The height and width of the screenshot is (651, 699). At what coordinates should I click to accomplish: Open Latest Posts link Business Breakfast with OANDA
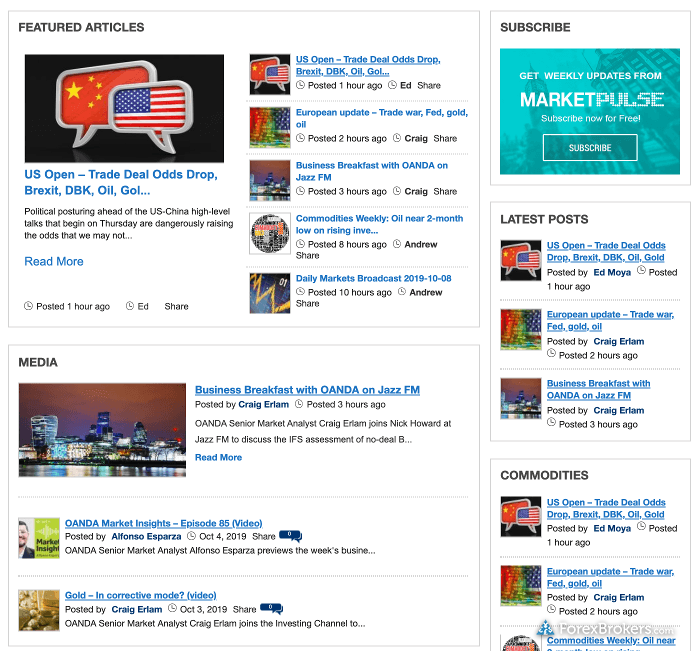[598, 389]
